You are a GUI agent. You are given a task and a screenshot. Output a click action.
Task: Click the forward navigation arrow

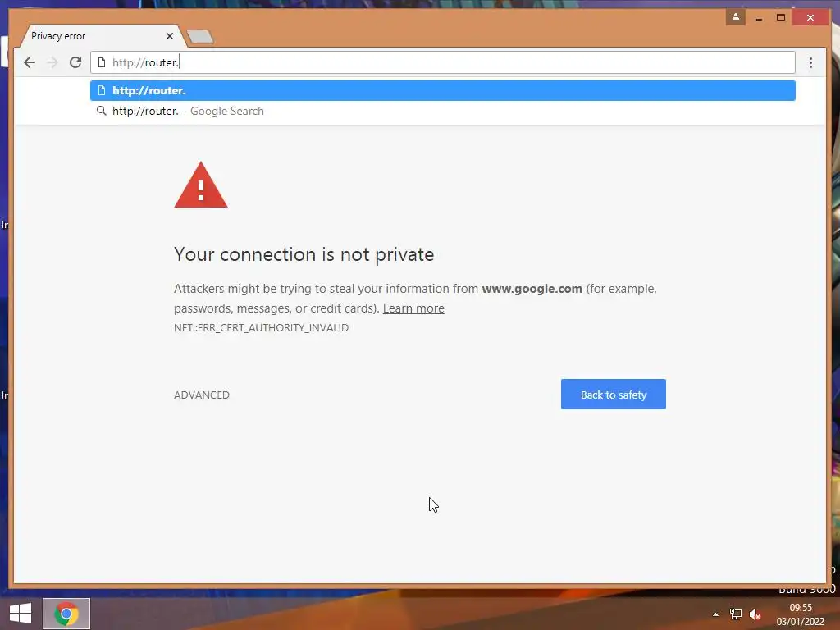pos(52,62)
